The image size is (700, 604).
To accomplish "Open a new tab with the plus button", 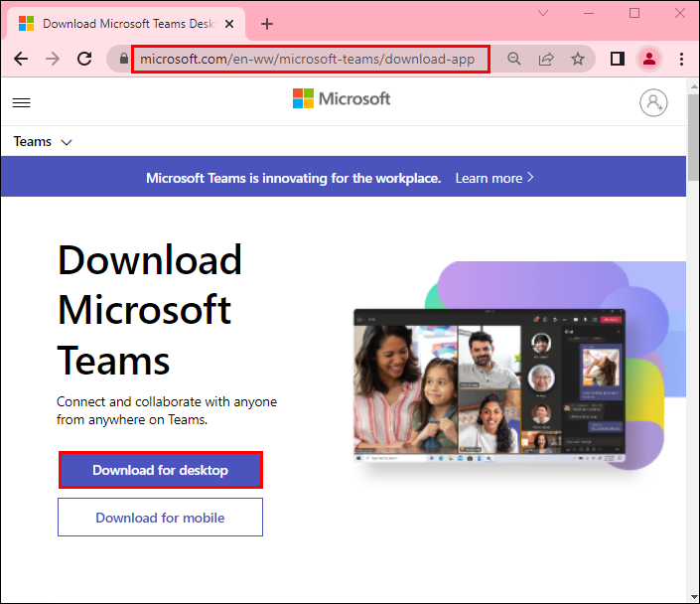I will point(267,24).
